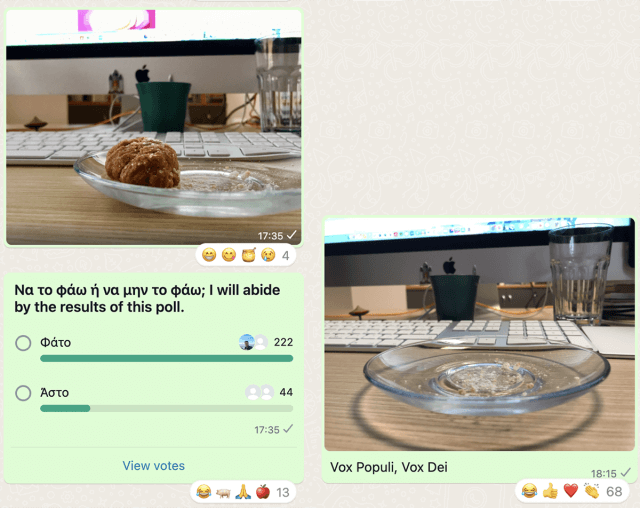Click the red apple reaction under poll
This screenshot has height=508, width=640.
click(263, 492)
